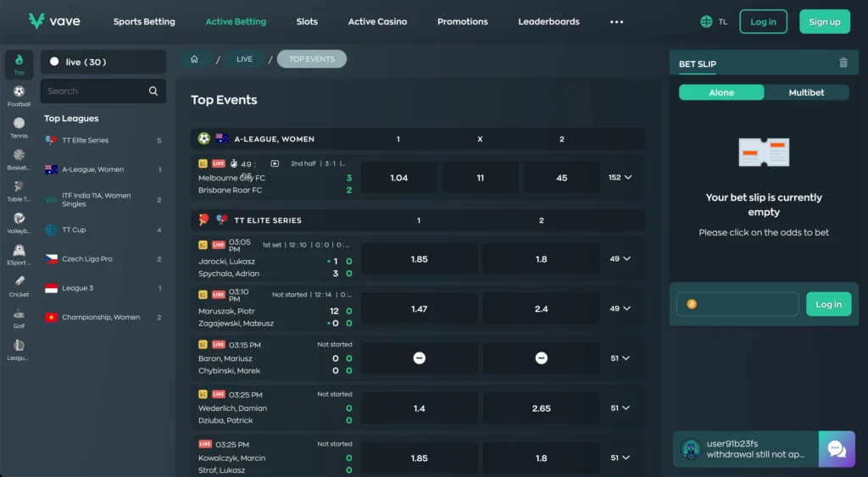The width and height of the screenshot is (868, 477).
Task: Switch bet slip to Multibet mode
Action: (806, 92)
